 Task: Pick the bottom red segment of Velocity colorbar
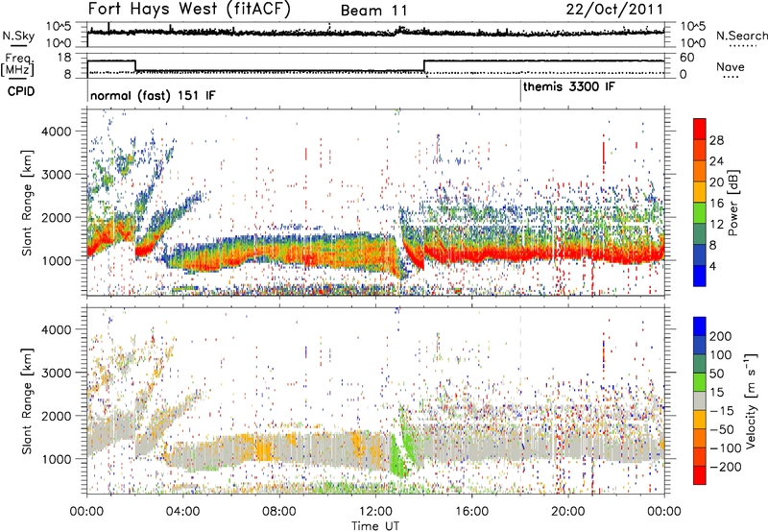pyautogui.click(x=700, y=475)
